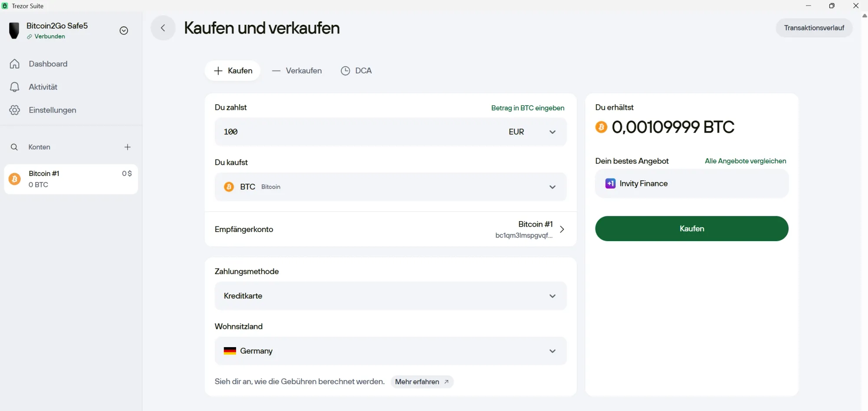Open the BTC cryptocurrency selector
The width and height of the screenshot is (868, 411).
click(552, 186)
